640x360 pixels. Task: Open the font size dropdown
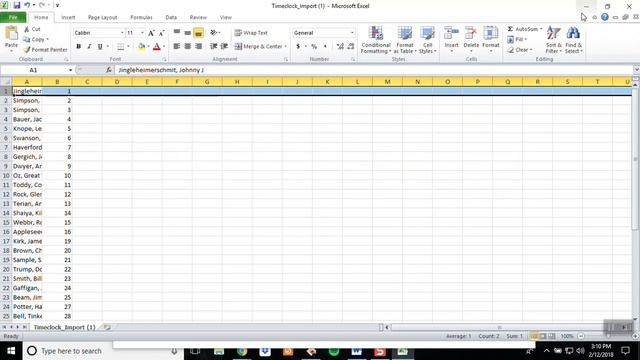click(x=142, y=33)
